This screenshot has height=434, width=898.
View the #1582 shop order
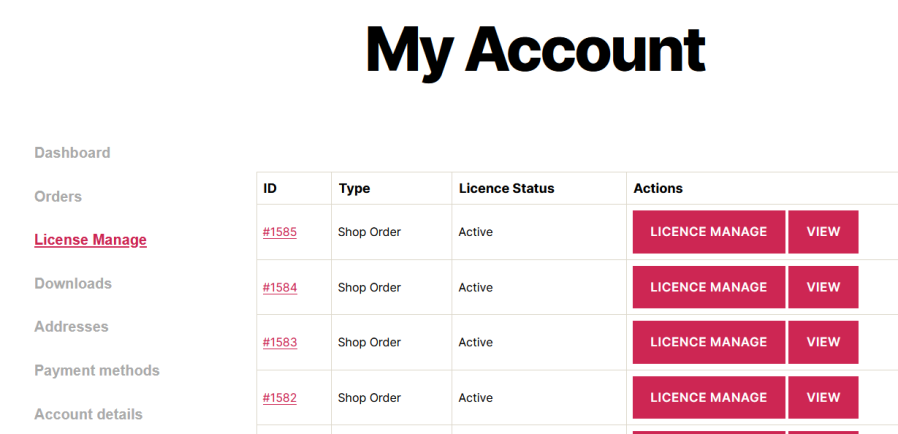[823, 397]
